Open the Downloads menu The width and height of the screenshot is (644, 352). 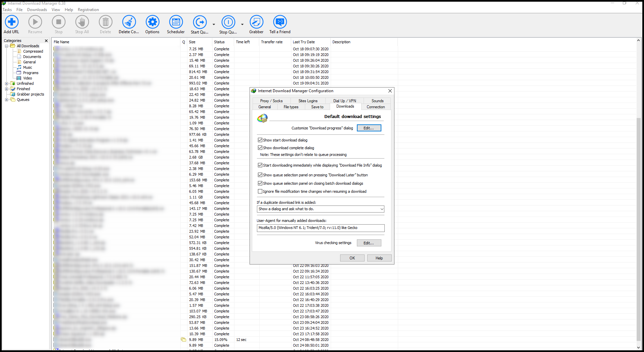click(37, 10)
